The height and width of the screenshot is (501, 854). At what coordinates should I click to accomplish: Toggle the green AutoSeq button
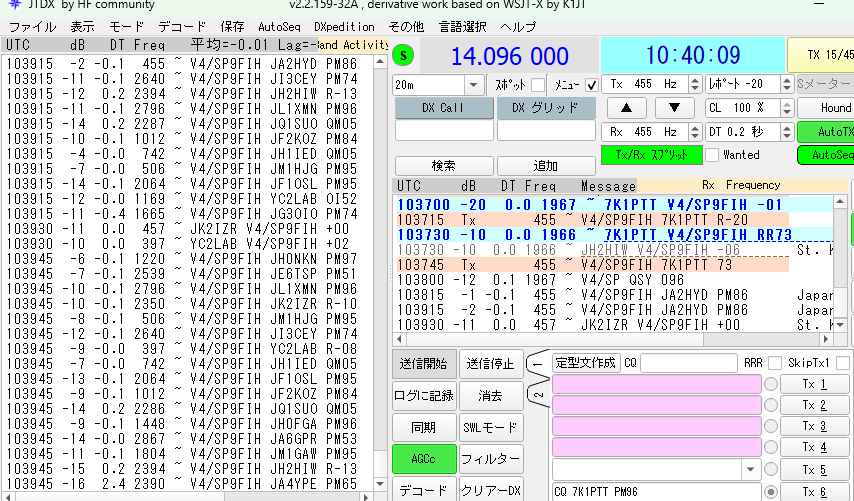pos(826,155)
